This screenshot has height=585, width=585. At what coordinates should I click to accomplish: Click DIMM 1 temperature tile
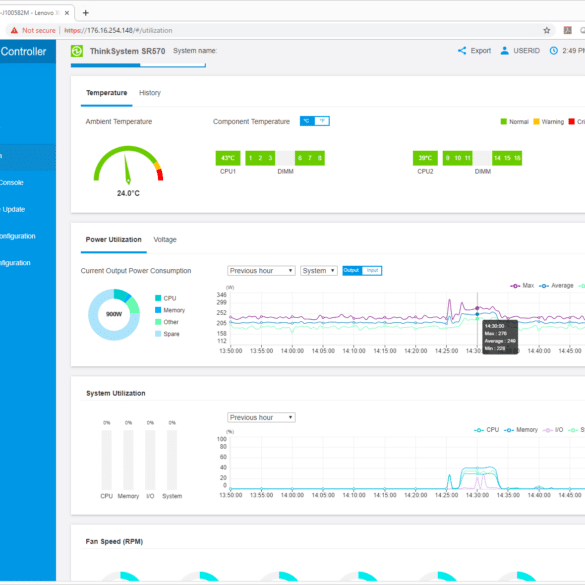(250, 158)
